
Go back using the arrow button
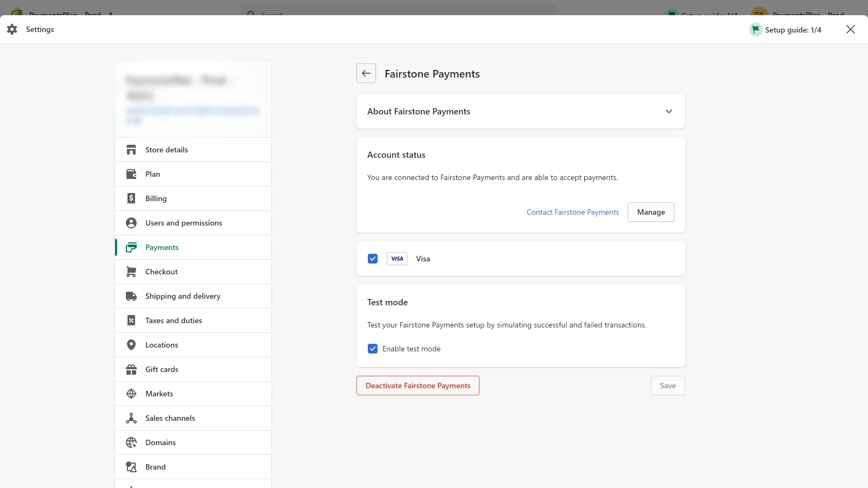click(366, 73)
